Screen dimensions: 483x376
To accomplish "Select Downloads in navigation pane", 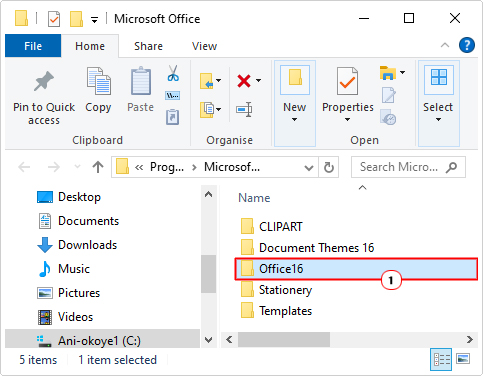I will (x=77, y=245).
